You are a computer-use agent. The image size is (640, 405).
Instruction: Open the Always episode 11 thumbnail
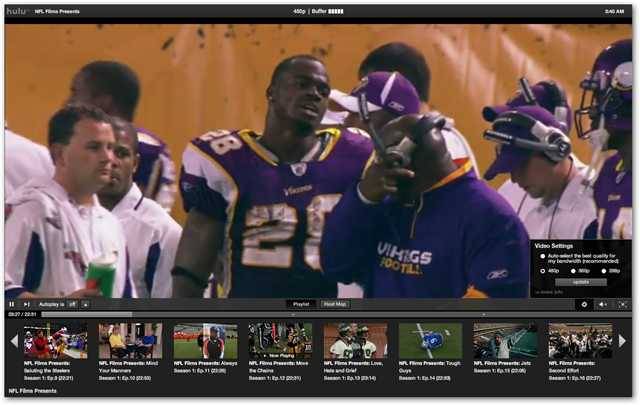tap(206, 341)
